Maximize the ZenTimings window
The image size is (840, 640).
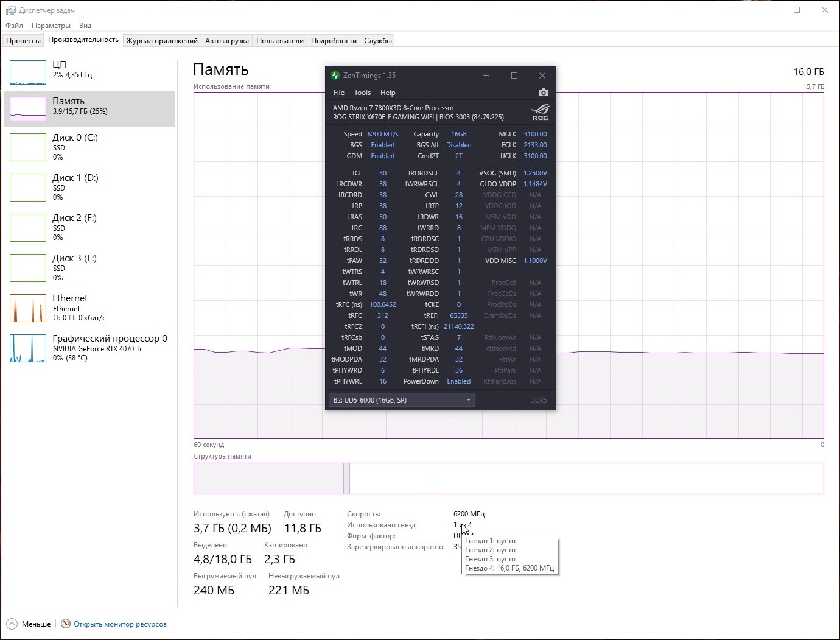(514, 76)
